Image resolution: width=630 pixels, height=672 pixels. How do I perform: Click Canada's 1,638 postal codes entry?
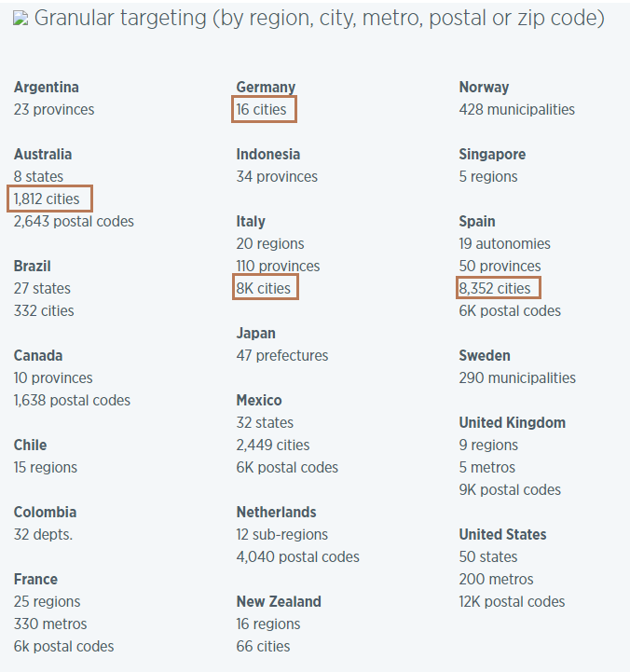tap(72, 401)
